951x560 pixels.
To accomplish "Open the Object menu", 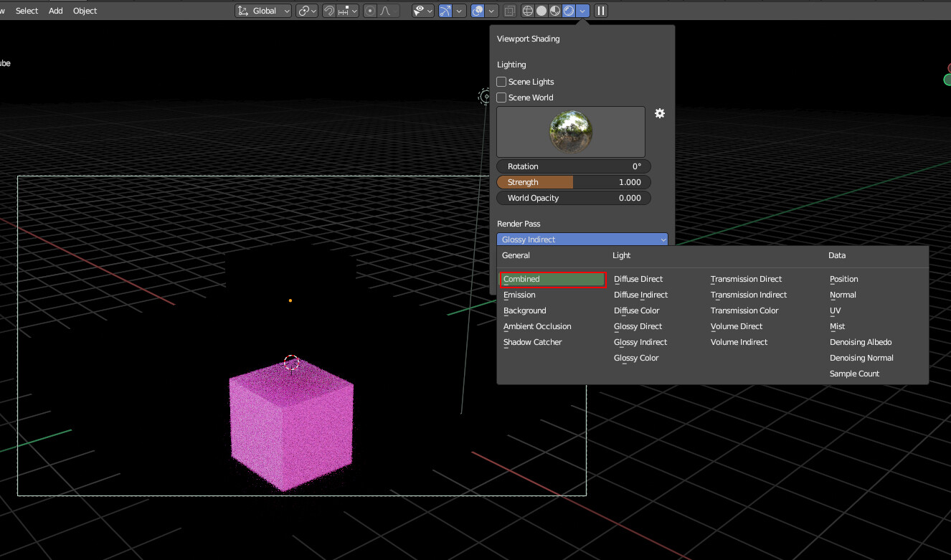I will tap(85, 11).
